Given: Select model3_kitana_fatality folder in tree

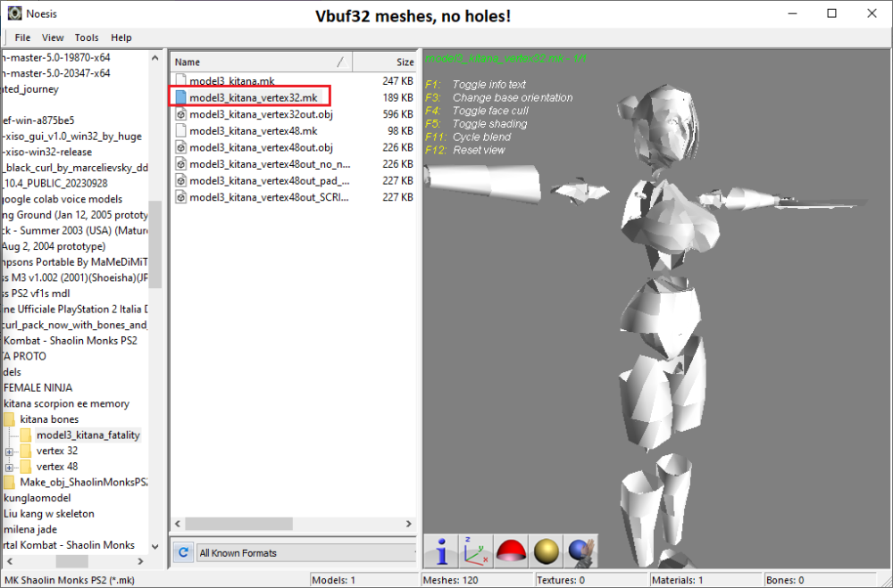Looking at the screenshot, I should tap(88, 435).
